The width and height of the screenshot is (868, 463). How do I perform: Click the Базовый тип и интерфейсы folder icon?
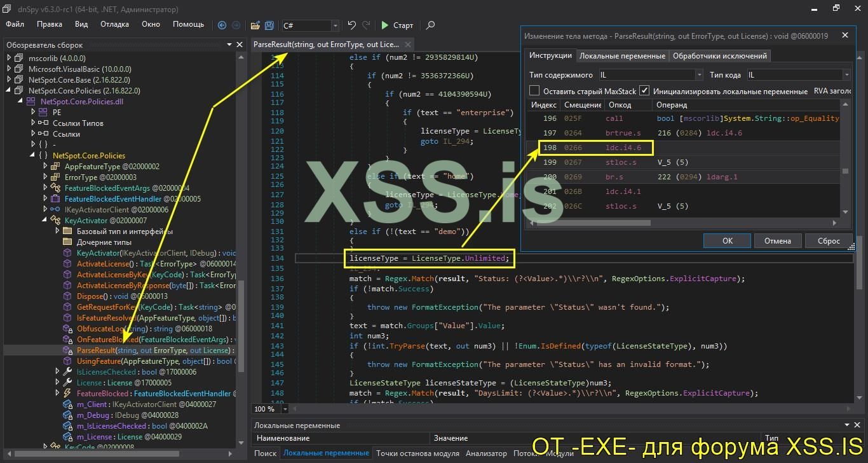click(67, 231)
